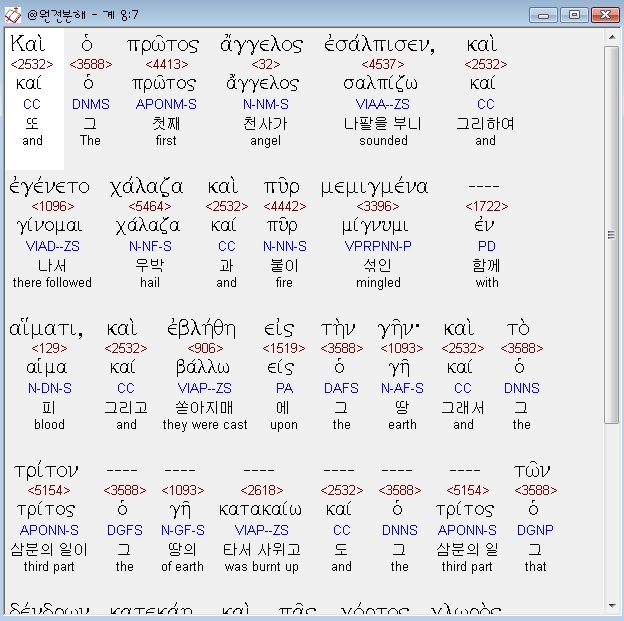
Task: Click Korean gloss 천사가
Action: (x=265, y=123)
